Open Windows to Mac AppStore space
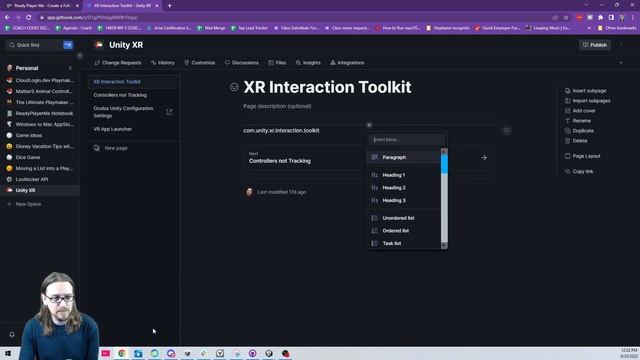The width and height of the screenshot is (640, 360). pos(40,124)
